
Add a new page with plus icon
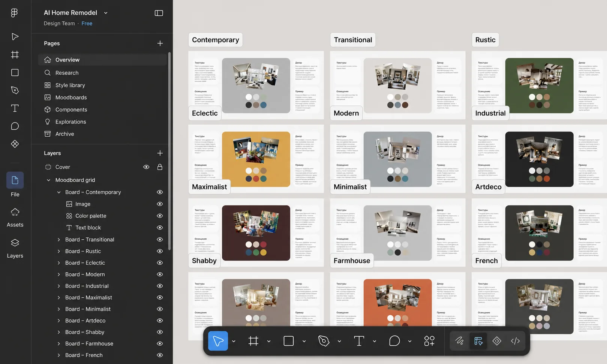click(160, 43)
